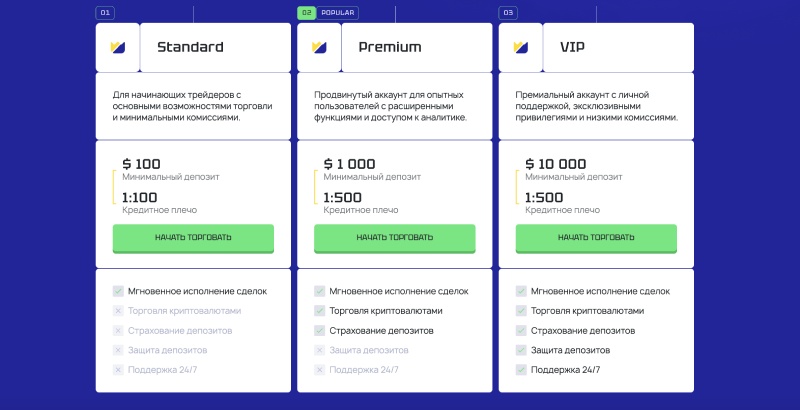Click the 01 number badge
800x410 pixels.
tap(105, 13)
